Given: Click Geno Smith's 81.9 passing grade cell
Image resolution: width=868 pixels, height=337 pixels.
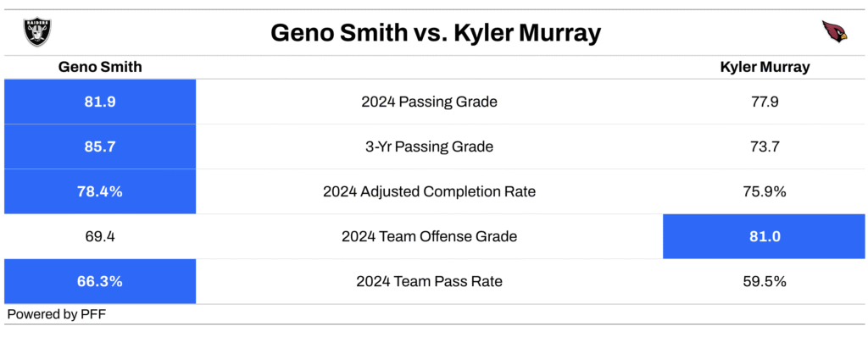Looking at the screenshot, I should [x=100, y=102].
